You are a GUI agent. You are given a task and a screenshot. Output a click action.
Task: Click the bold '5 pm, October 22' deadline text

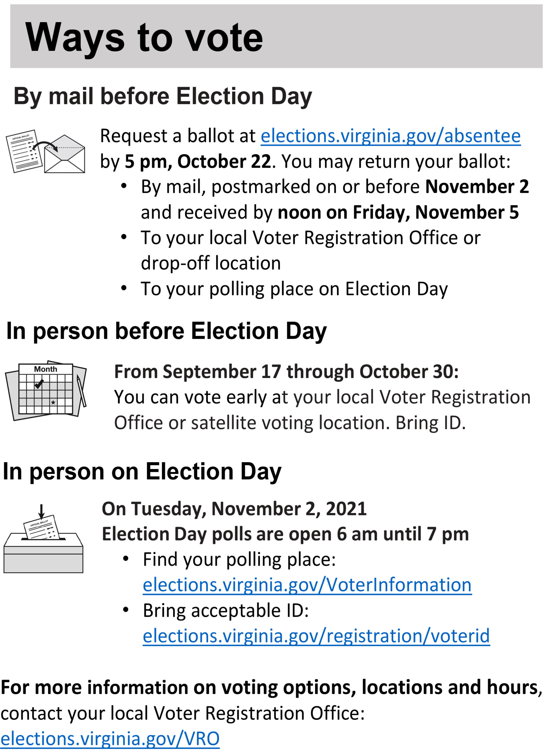click(x=198, y=162)
